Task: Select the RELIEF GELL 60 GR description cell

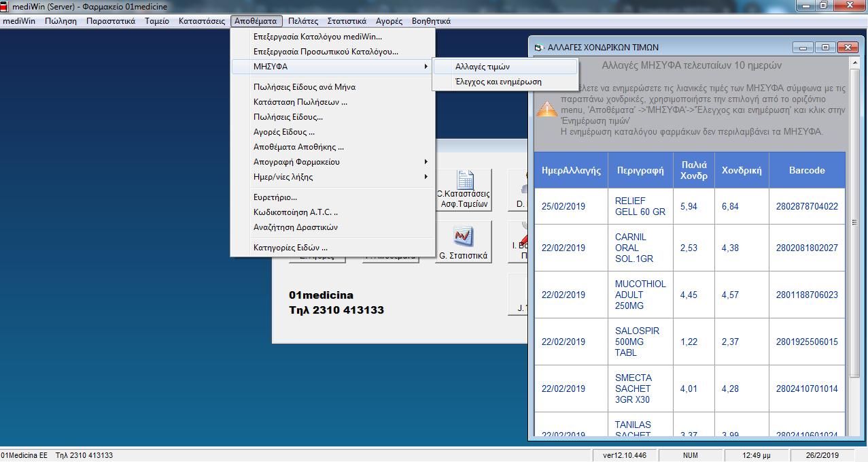Action: coord(640,206)
